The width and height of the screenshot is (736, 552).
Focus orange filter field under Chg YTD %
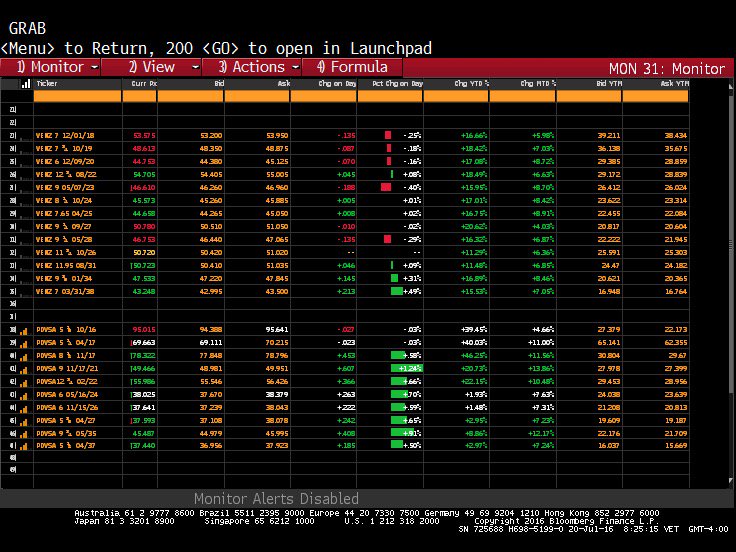point(456,96)
